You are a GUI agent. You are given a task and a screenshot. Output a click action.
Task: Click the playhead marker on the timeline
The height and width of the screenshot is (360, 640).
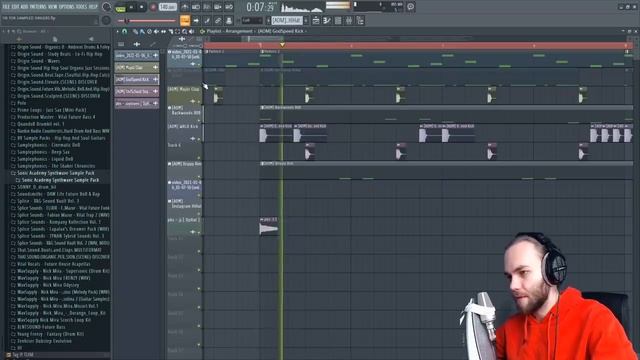click(282, 45)
